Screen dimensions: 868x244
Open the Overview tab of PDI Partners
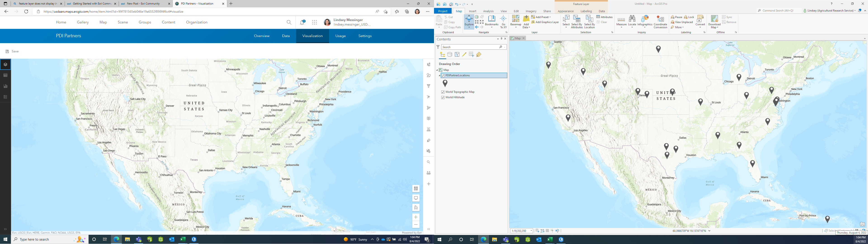[262, 36]
